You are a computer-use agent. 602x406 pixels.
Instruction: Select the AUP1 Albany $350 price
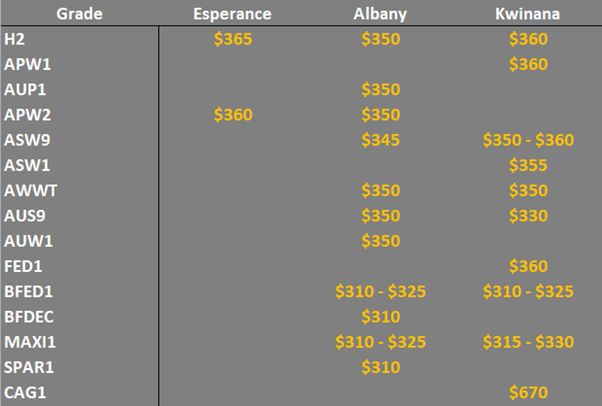click(380, 89)
